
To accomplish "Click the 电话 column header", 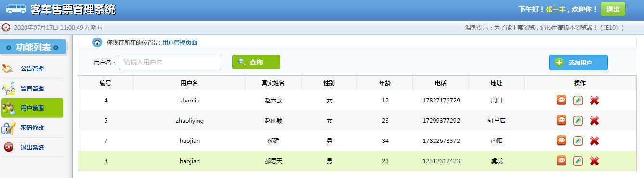I will click(441, 83).
